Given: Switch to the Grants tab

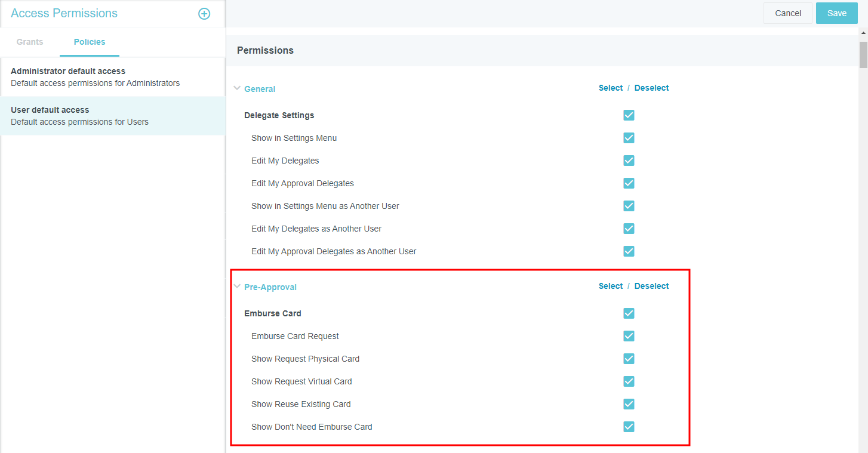Looking at the screenshot, I should coord(30,42).
